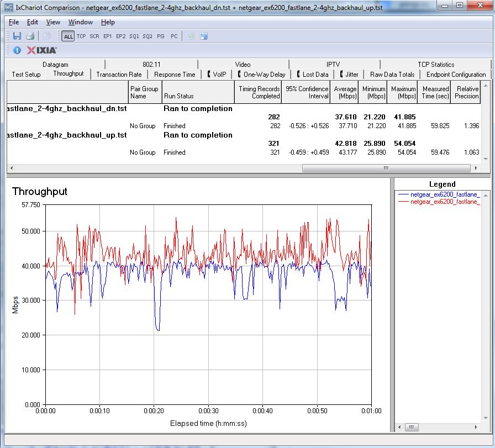Click the Relative Precision column header
The width and height of the screenshot is (495, 448).
click(466, 92)
